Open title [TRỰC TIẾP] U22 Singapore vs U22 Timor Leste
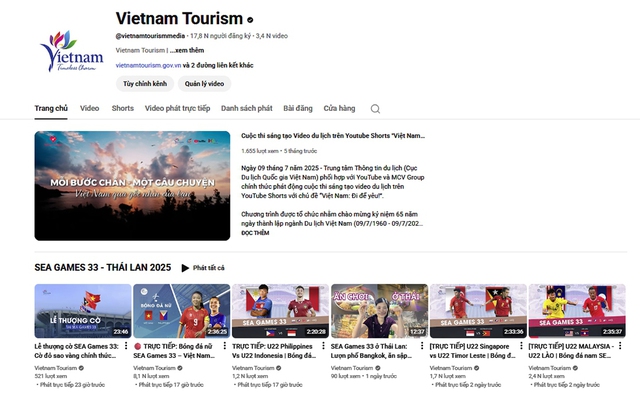The width and height of the screenshot is (640, 400). pyautogui.click(x=473, y=351)
